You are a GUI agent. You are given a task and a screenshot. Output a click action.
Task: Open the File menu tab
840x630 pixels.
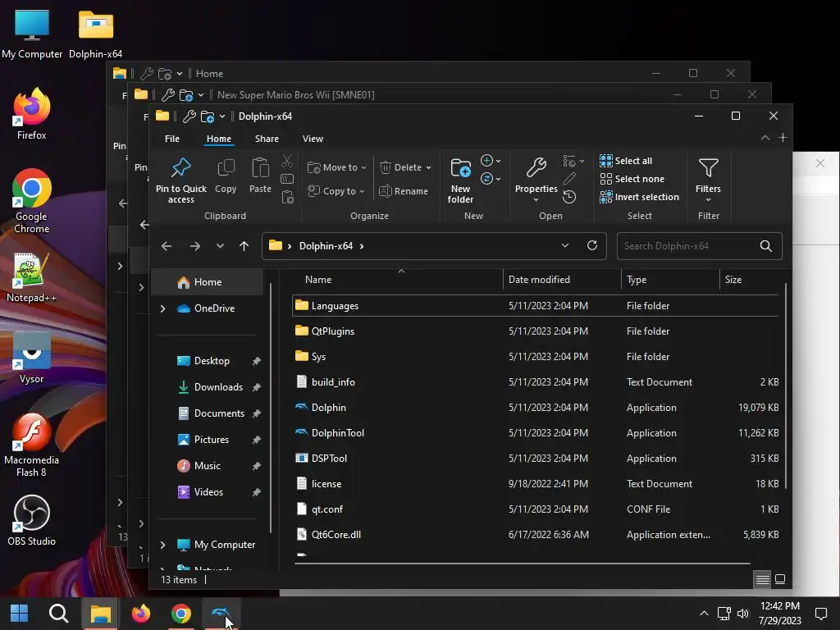tap(172, 139)
